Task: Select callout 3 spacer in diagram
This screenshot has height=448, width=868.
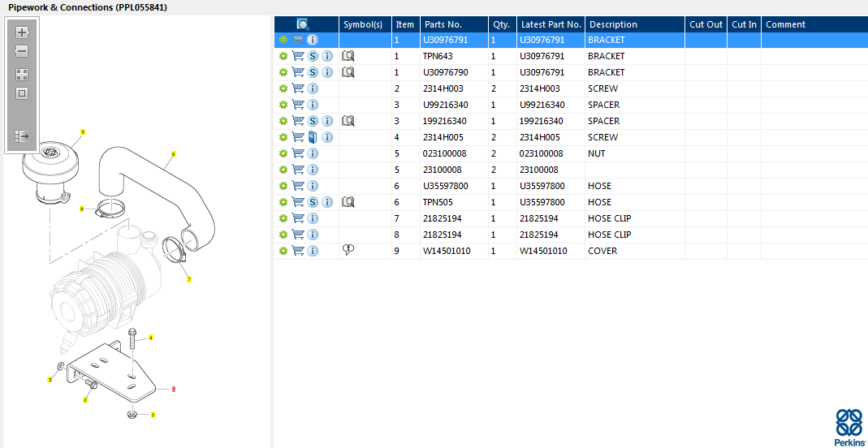Action: point(50,379)
